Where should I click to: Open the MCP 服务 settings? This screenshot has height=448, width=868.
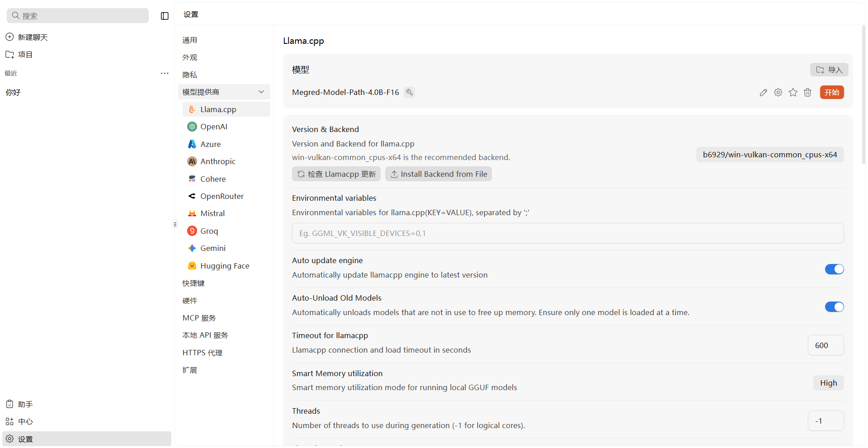199,318
